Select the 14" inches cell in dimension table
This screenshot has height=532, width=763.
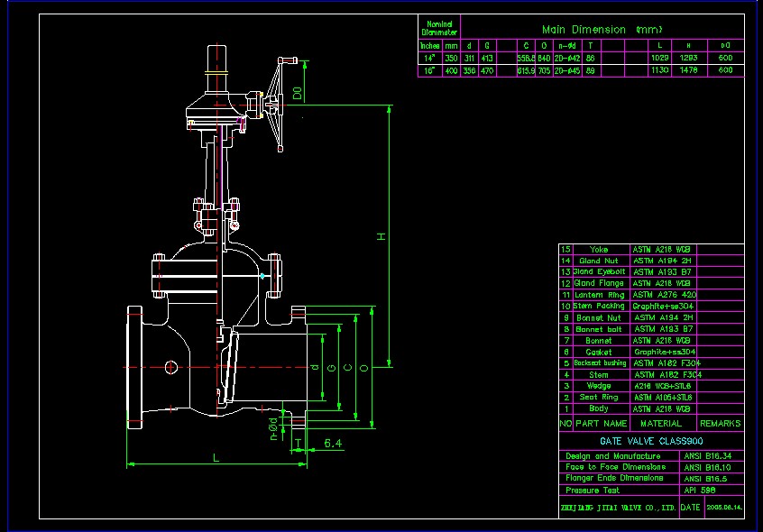click(429, 58)
